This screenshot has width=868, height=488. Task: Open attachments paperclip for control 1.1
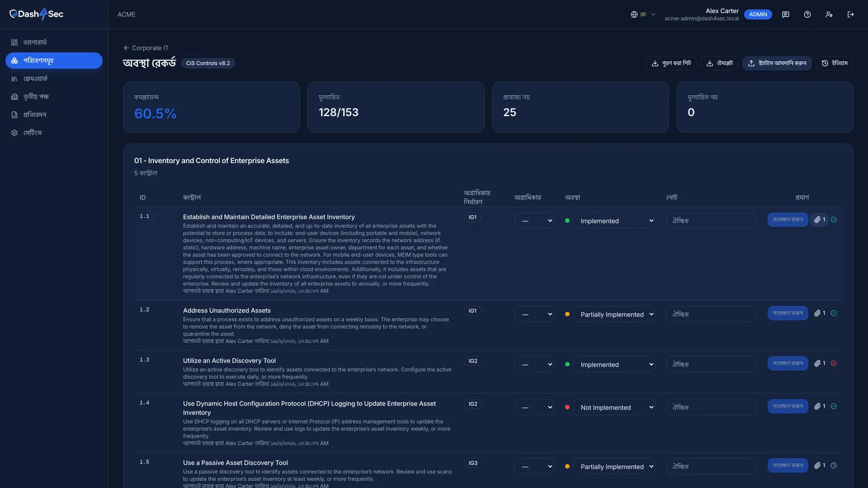click(820, 220)
